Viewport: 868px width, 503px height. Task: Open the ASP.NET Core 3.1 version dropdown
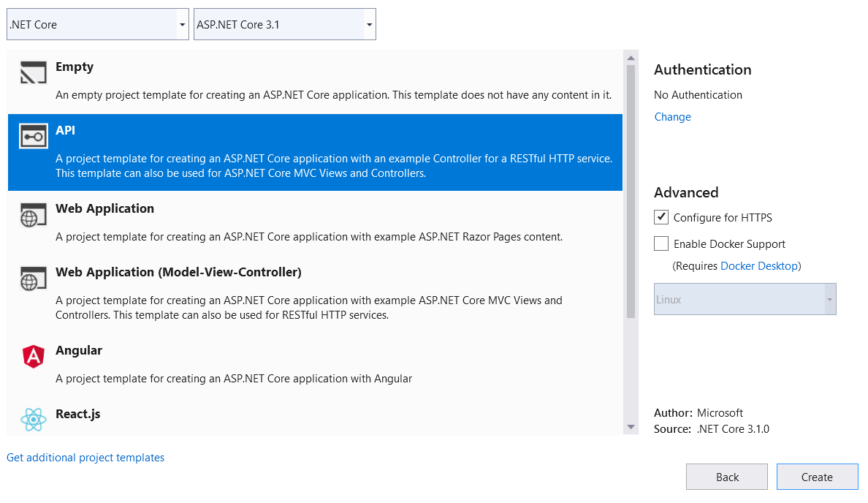[368, 23]
